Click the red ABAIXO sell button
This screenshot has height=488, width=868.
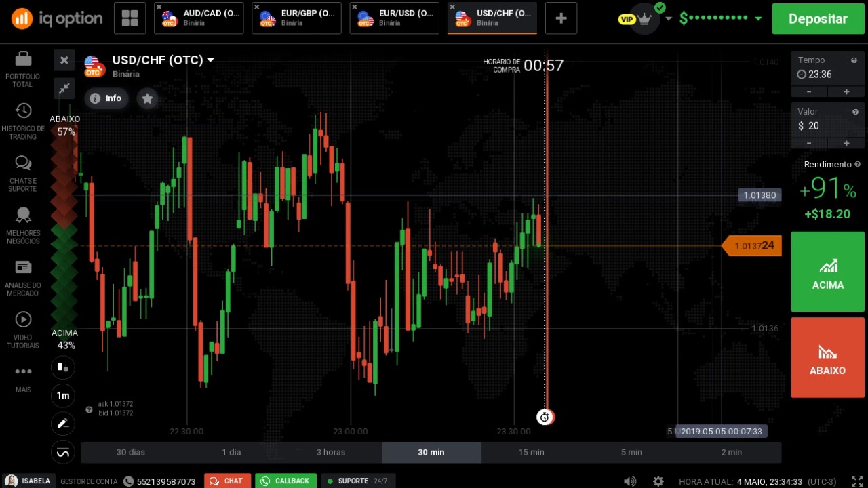pos(827,357)
